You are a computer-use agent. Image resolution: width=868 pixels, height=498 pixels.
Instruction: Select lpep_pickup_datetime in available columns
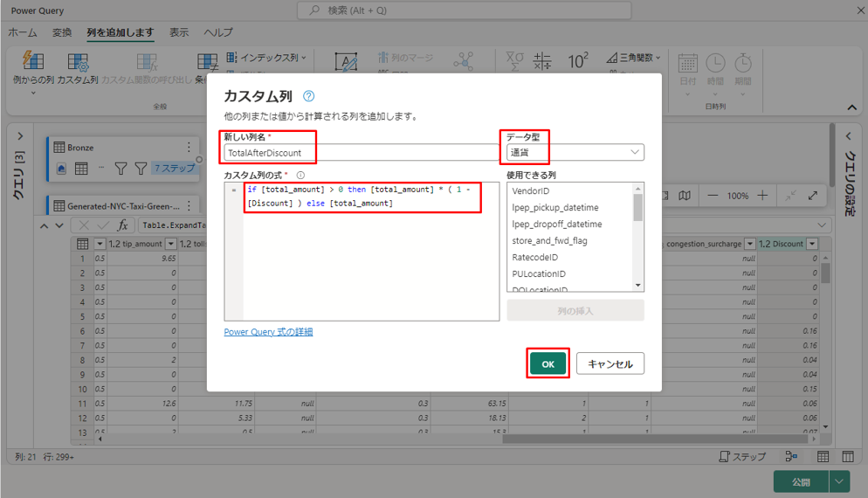point(555,208)
